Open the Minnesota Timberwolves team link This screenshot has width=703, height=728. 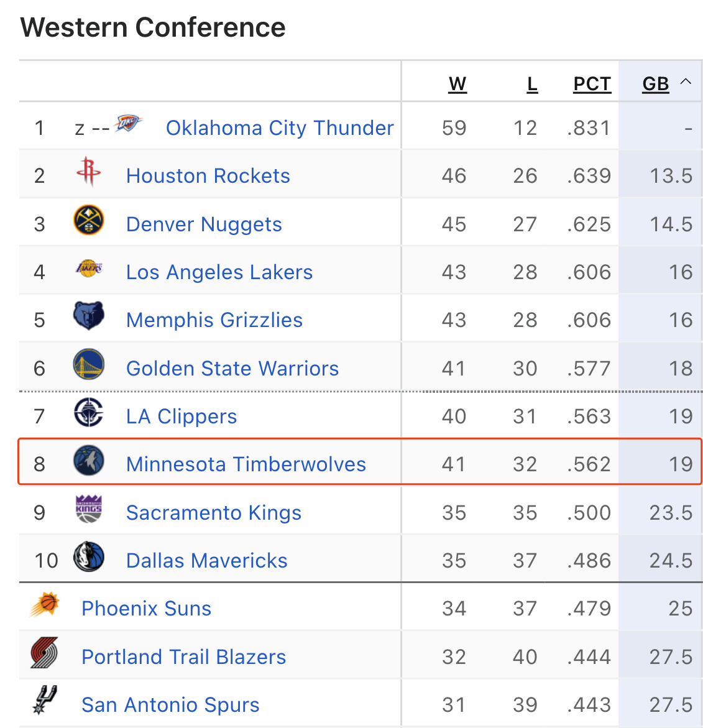[x=246, y=464]
